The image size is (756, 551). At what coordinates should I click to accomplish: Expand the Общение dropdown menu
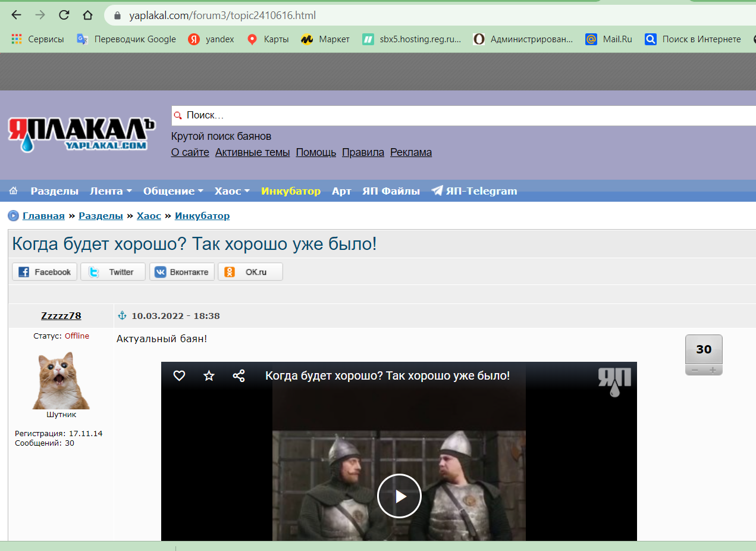pos(173,191)
